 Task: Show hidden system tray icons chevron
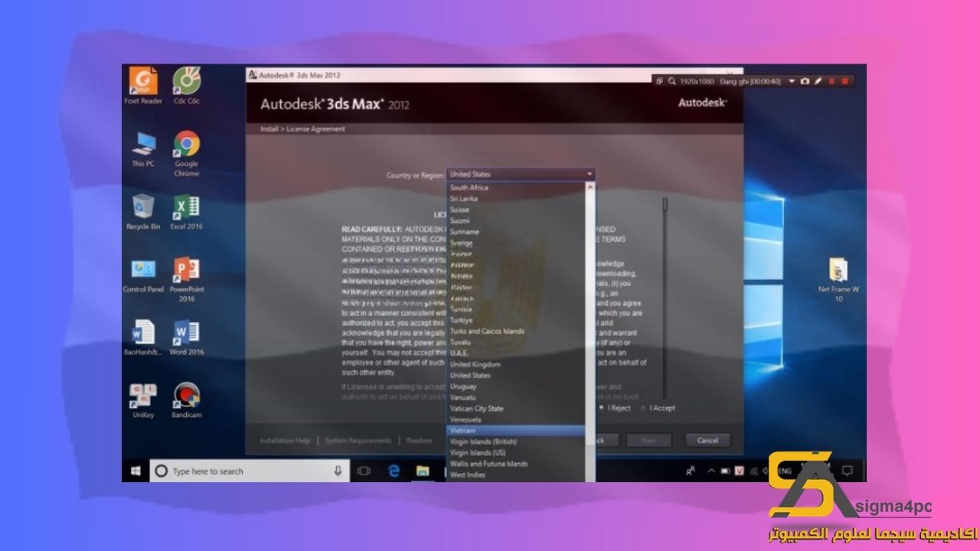coord(711,471)
